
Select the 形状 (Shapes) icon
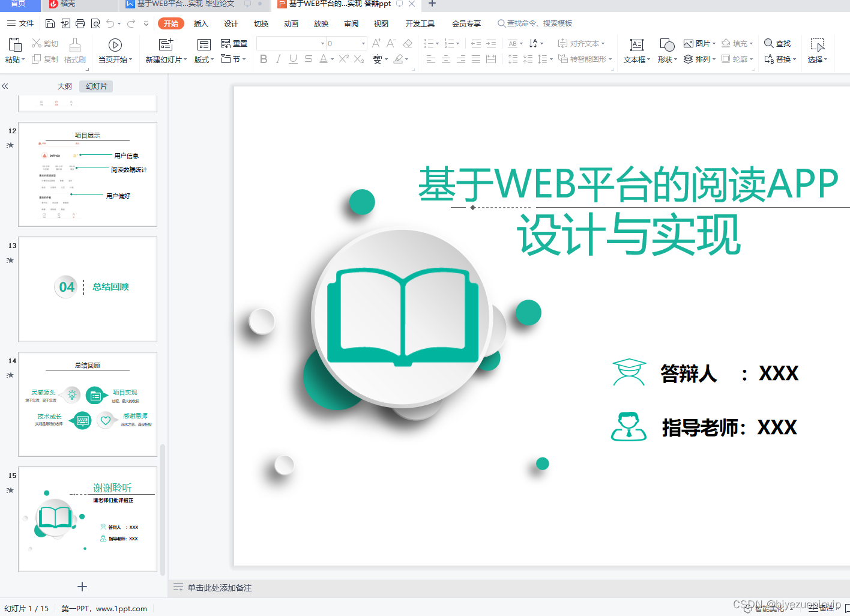coord(665,44)
